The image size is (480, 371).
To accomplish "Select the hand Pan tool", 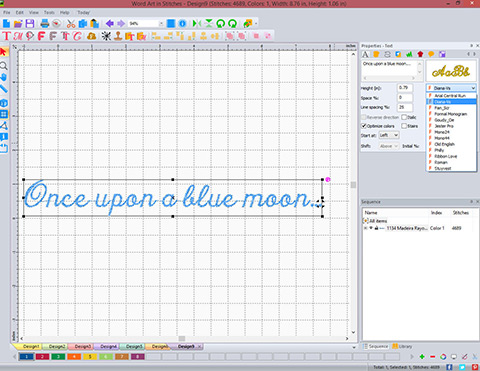I will click(4, 77).
